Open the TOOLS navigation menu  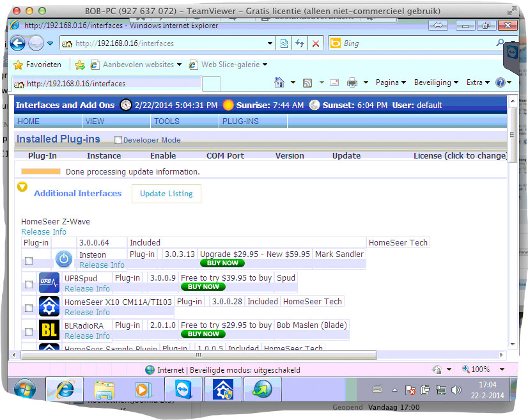pyautogui.click(x=185, y=121)
